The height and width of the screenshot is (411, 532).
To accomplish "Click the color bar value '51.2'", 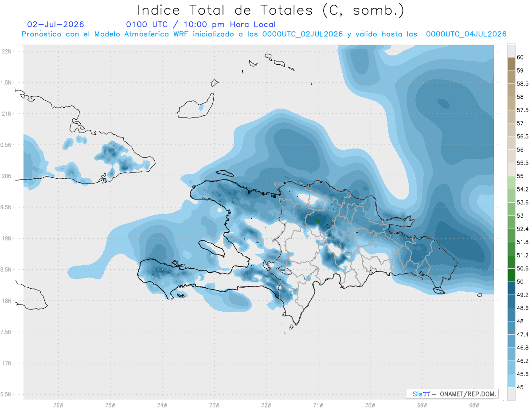I will click(x=523, y=255).
